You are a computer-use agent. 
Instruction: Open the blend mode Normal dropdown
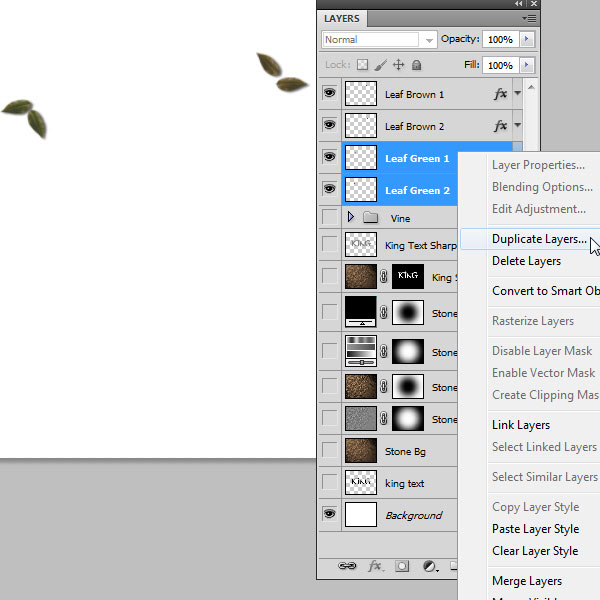click(379, 39)
